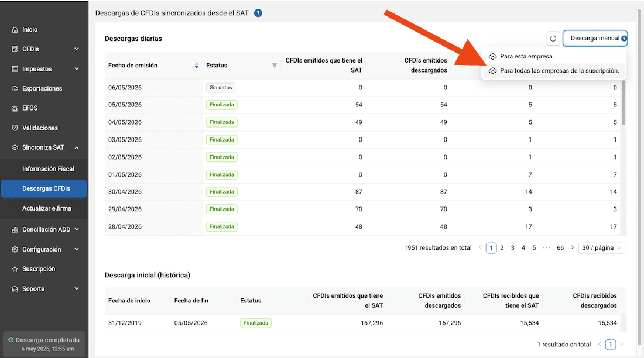Click the Exportaciones cloud icon

pyautogui.click(x=15, y=88)
